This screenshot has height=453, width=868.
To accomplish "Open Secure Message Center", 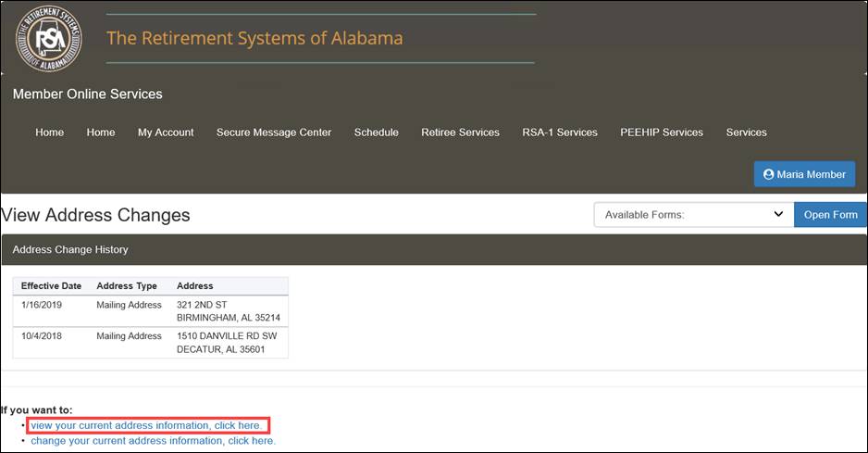I will click(x=274, y=132).
